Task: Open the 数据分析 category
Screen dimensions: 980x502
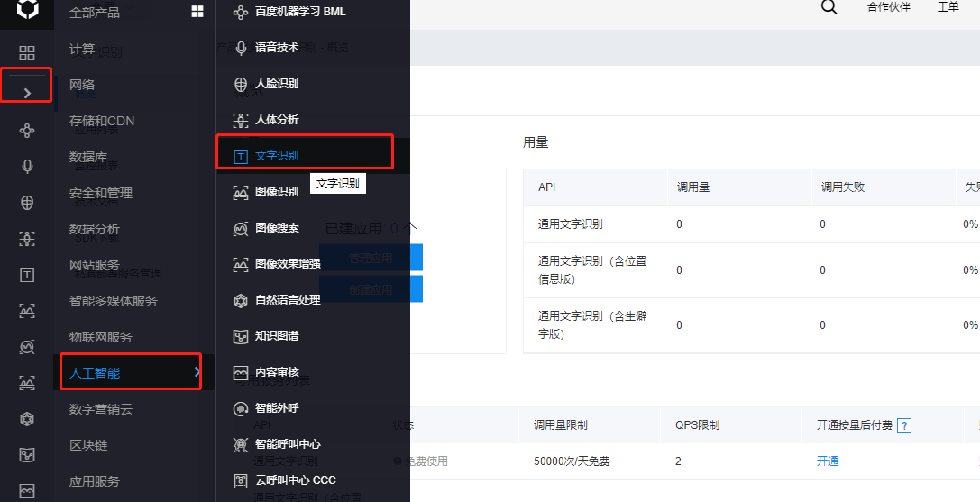Action: 95,229
